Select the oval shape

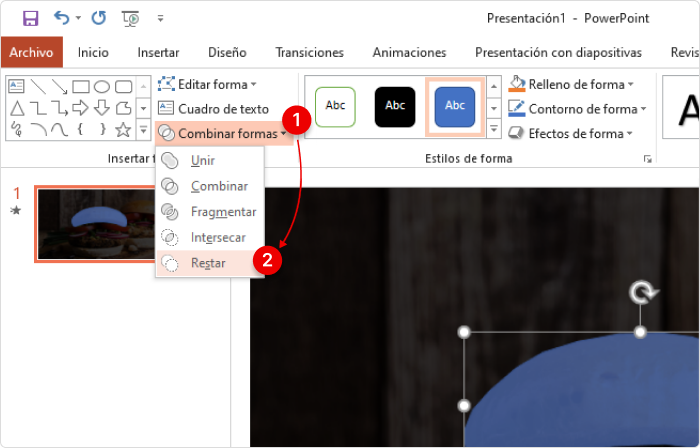click(102, 86)
